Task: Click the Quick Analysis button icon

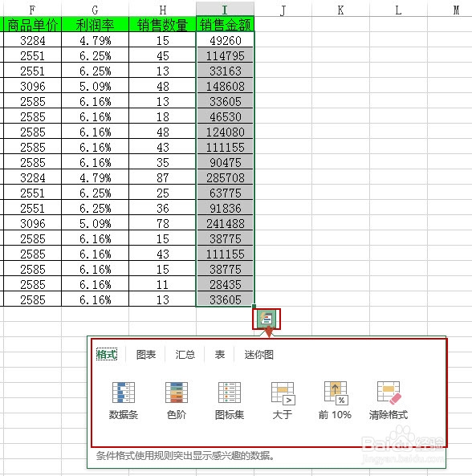Action: coord(267,319)
